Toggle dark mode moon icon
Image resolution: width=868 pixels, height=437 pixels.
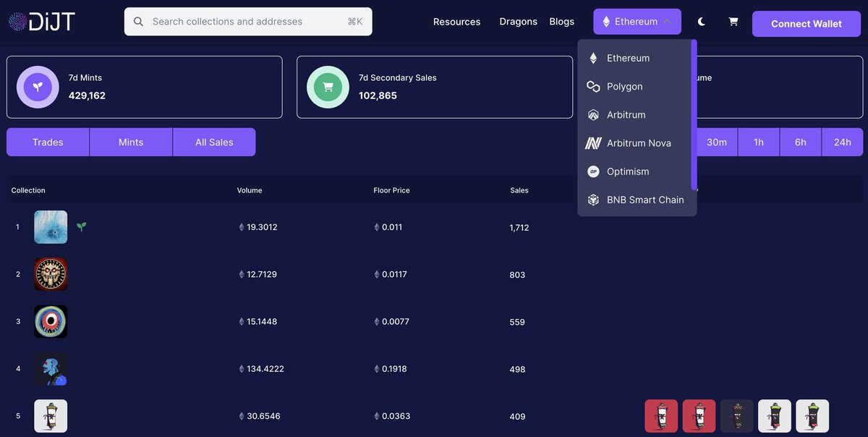pyautogui.click(x=702, y=22)
